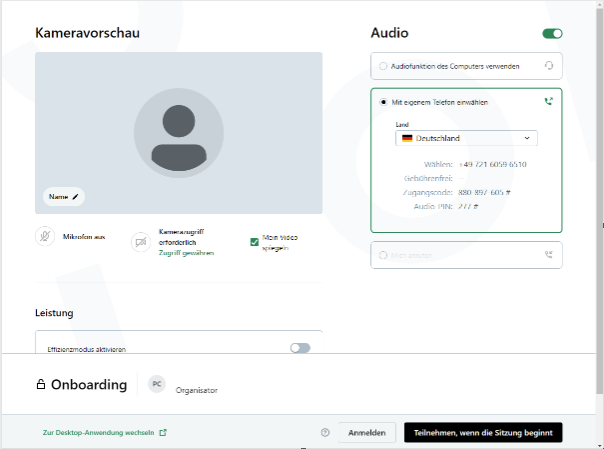
Task: Click 'Teilnehmen, wenn die Sitzung beginnt' button
Action: pos(483,433)
